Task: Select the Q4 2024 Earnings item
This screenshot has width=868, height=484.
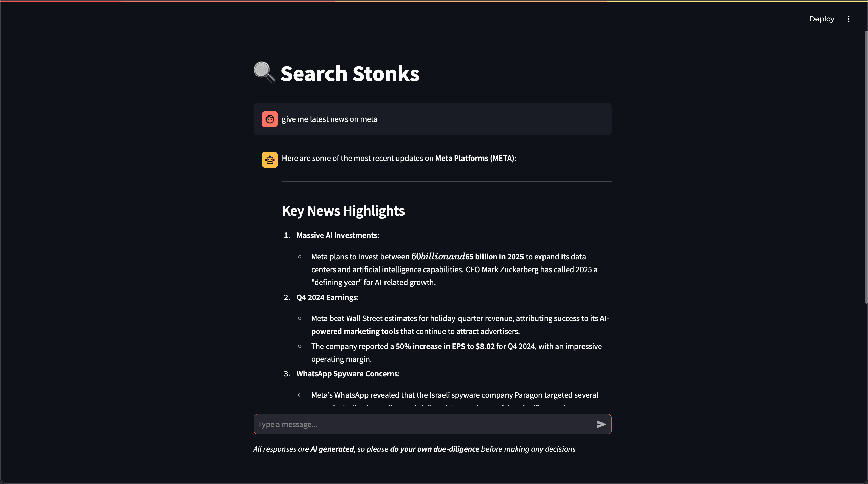Action: coord(327,297)
